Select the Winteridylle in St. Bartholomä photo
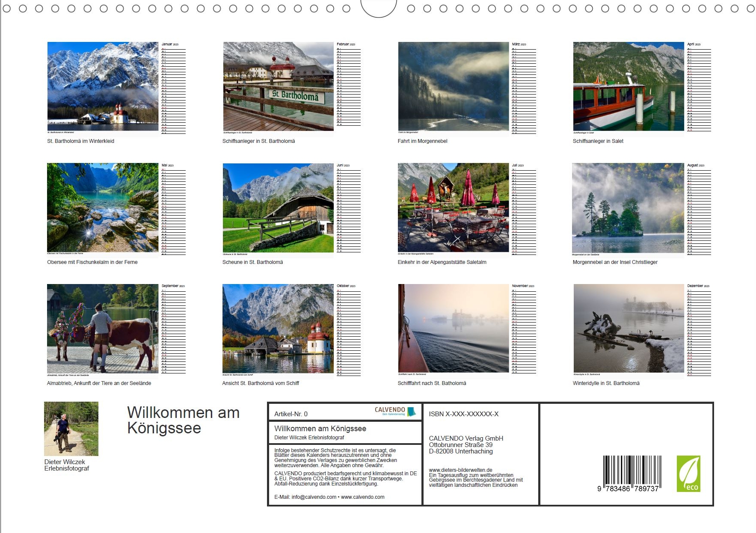The height and width of the screenshot is (533, 756). [x=629, y=329]
